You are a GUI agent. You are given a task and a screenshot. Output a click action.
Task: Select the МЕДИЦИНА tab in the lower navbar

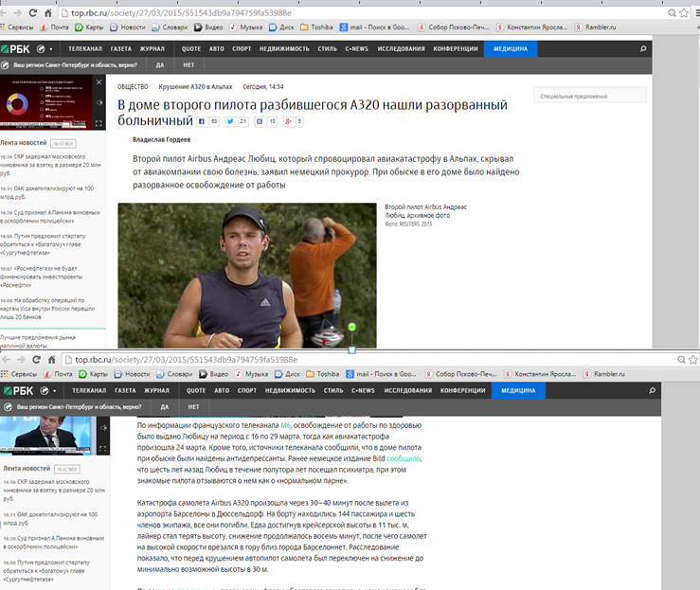tap(518, 390)
